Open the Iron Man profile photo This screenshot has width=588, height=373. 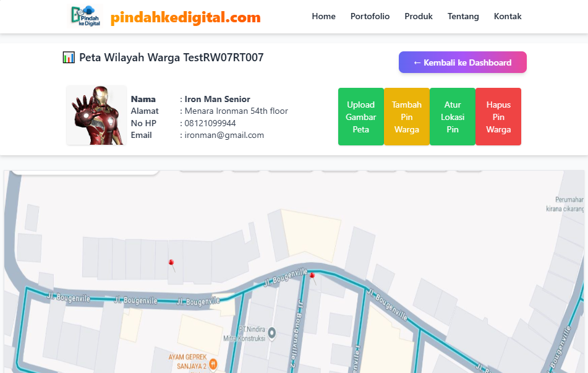pos(96,115)
